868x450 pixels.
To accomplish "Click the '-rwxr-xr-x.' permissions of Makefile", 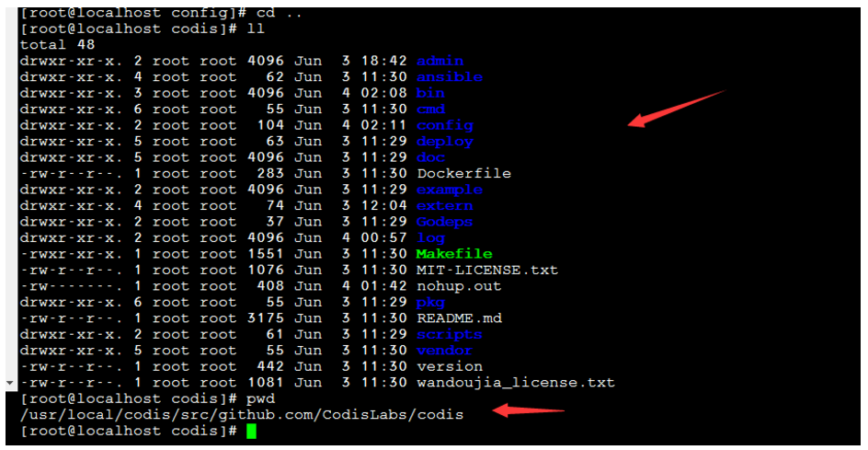I will coord(72,254).
